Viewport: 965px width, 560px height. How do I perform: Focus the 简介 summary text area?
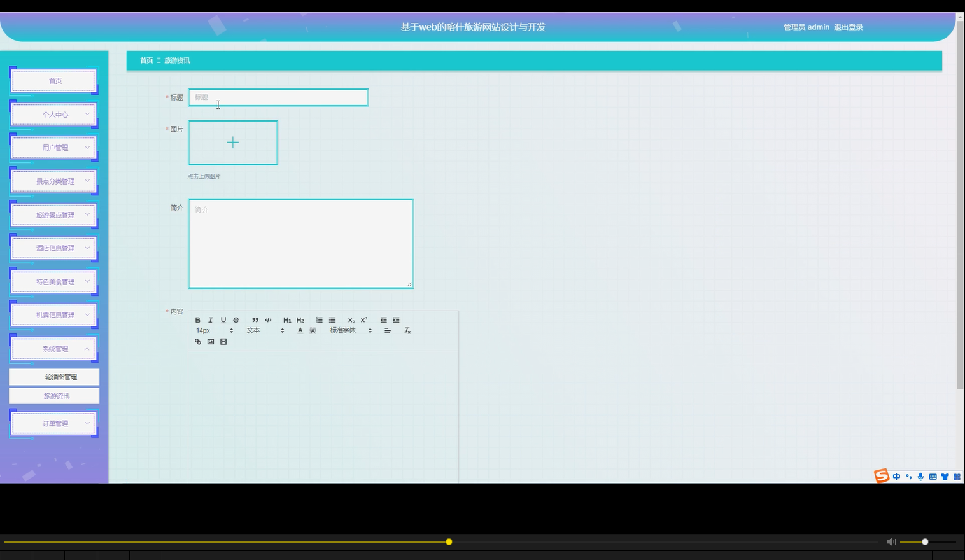[300, 244]
